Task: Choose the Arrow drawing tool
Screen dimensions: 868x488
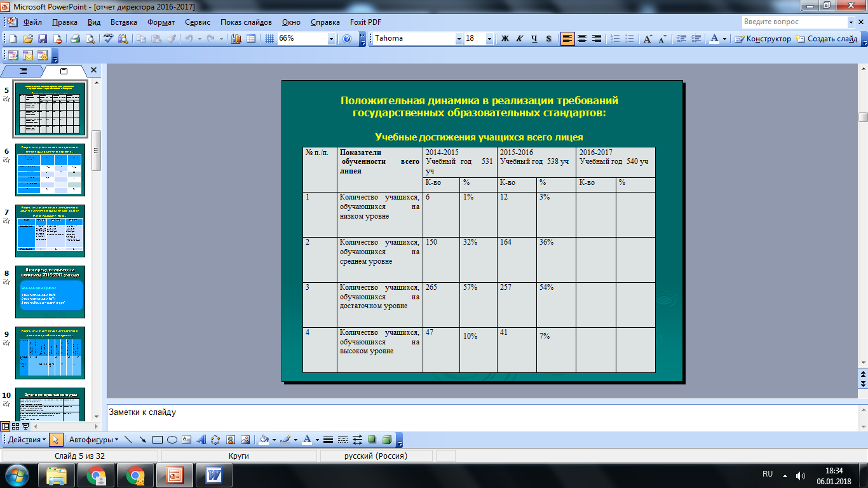Action: click(142, 440)
